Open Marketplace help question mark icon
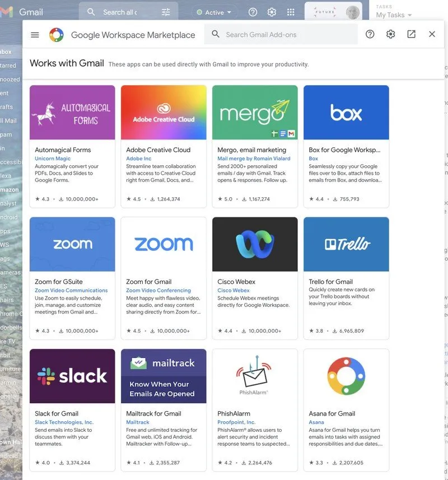The image size is (448, 480). click(370, 34)
